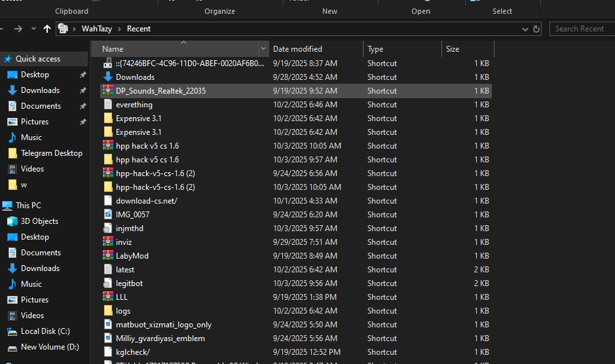Image resolution: width=615 pixels, height=364 pixels.
Task: Select Telegram Desktop folder in sidebar
Action: click(x=51, y=153)
